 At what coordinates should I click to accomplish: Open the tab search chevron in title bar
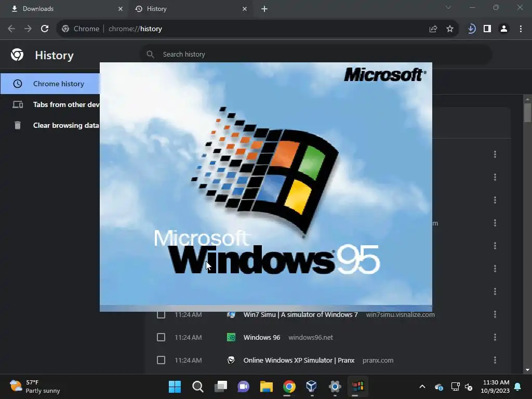[448, 7]
